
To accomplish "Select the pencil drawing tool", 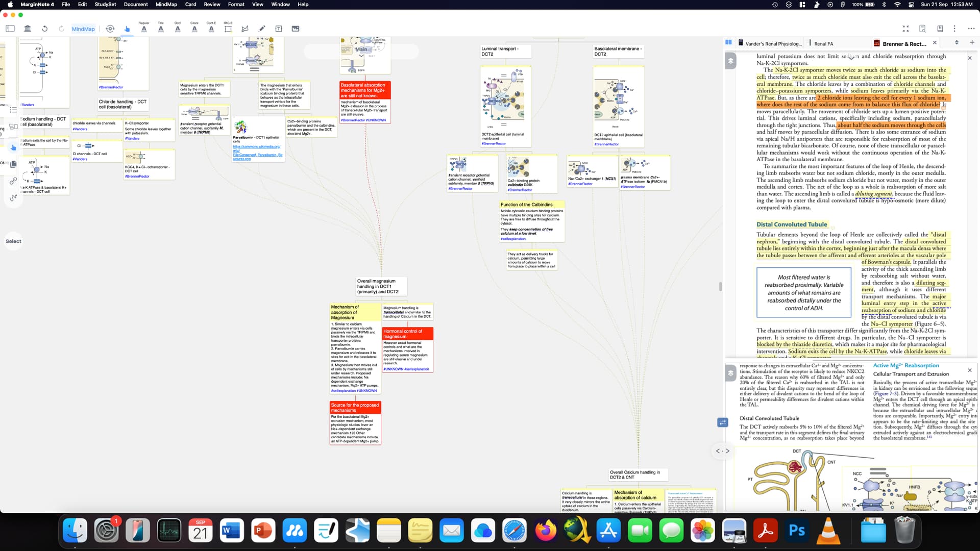I will pos(262,29).
